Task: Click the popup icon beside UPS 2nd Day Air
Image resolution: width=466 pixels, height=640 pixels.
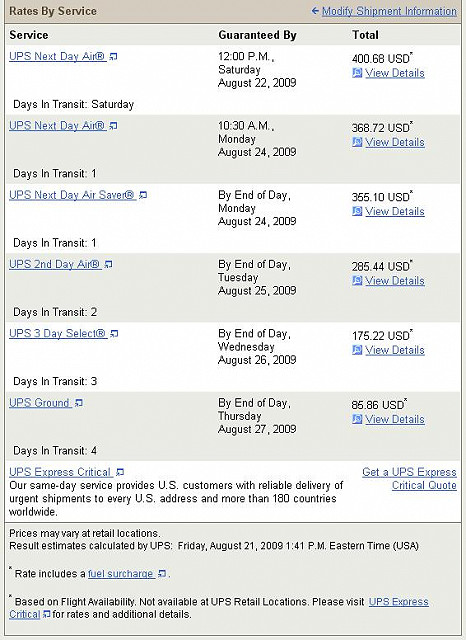Action: tap(108, 265)
